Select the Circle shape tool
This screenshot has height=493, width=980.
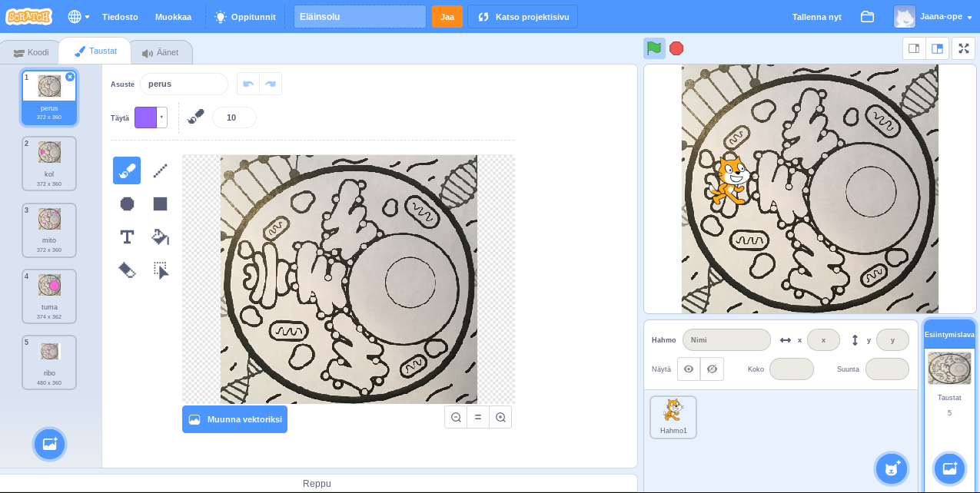tap(127, 203)
